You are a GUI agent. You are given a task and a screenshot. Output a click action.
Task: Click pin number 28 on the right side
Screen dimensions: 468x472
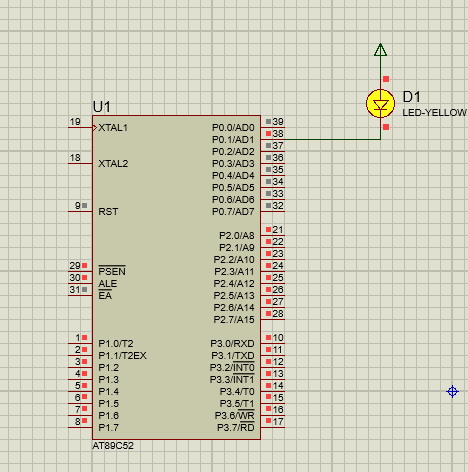pyautogui.click(x=278, y=314)
